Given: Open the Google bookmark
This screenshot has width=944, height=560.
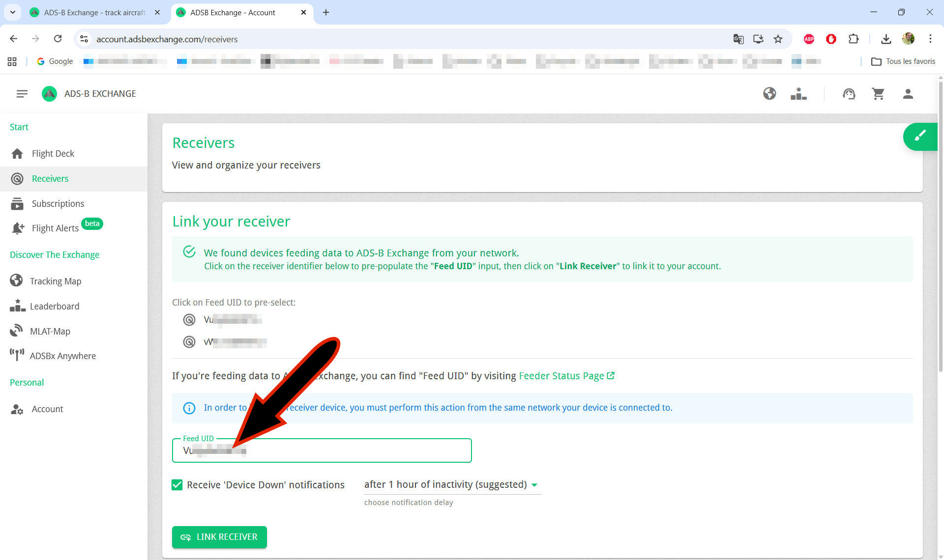Looking at the screenshot, I should click(55, 61).
